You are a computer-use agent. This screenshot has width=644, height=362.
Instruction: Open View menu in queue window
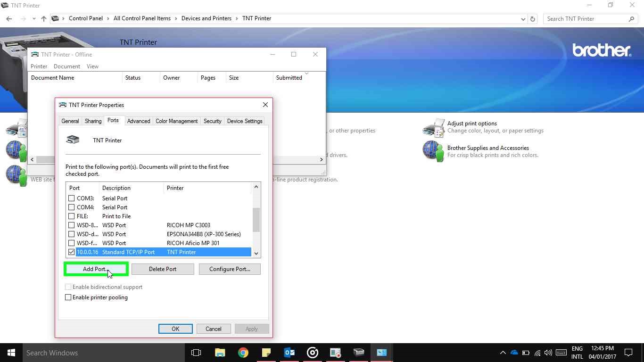pyautogui.click(x=92, y=66)
